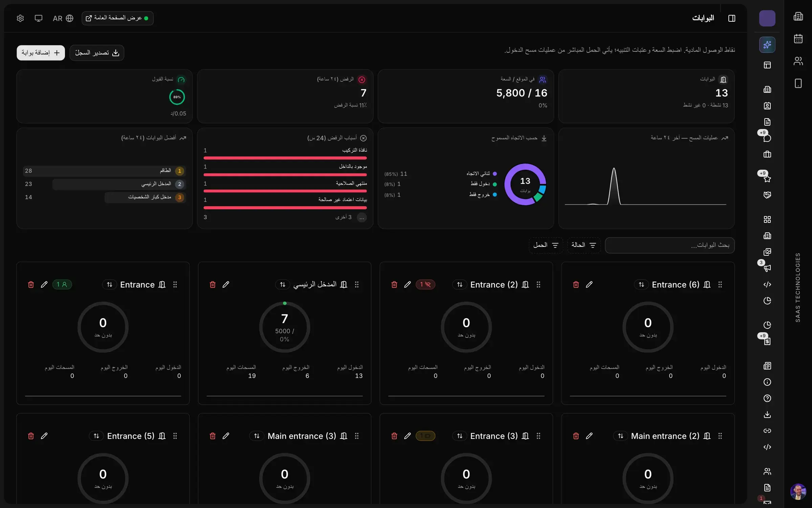Viewport: 812px width, 508px height.
Task: Open chat icon with +9 badge
Action: (x=767, y=138)
